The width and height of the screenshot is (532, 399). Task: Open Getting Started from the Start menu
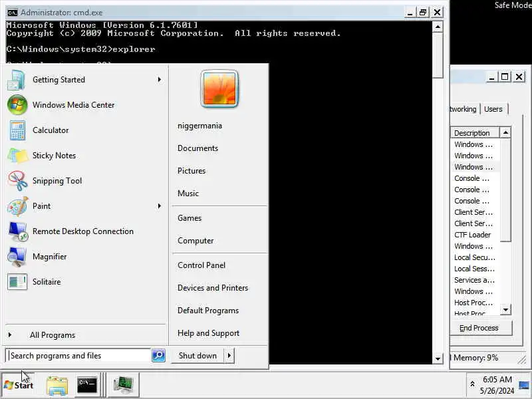point(85,80)
